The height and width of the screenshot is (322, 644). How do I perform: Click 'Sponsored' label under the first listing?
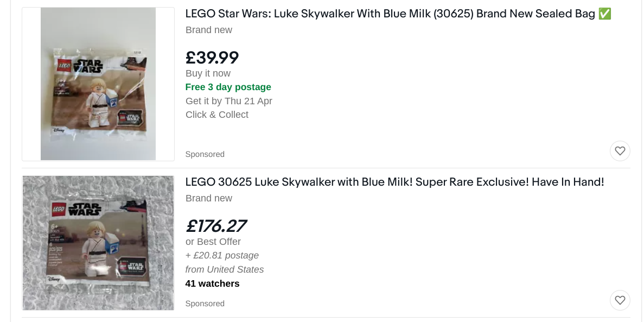(x=205, y=154)
